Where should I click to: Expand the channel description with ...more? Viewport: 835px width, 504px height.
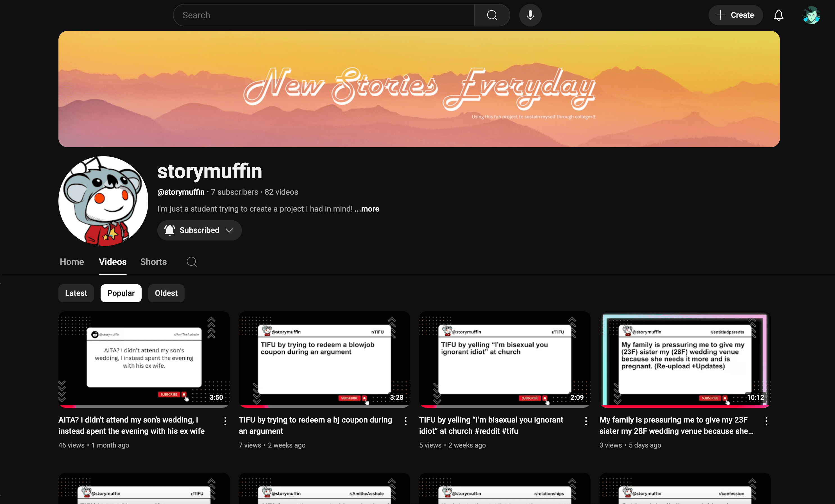[x=367, y=209]
